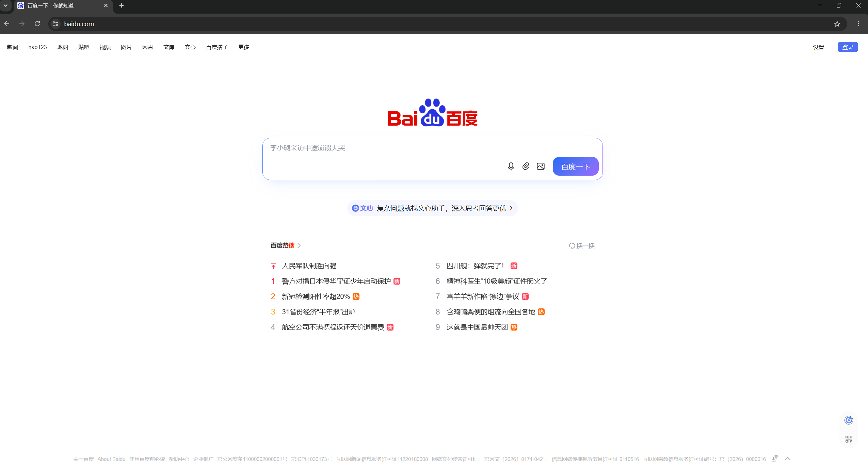Click the About Baidu footer link
The width and height of the screenshot is (868, 465).
[111, 459]
